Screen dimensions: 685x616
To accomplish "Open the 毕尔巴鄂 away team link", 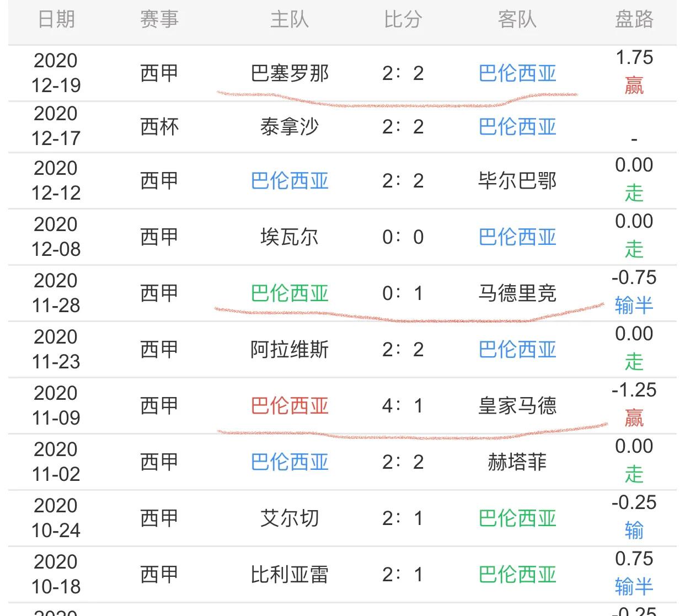I will point(517,181).
